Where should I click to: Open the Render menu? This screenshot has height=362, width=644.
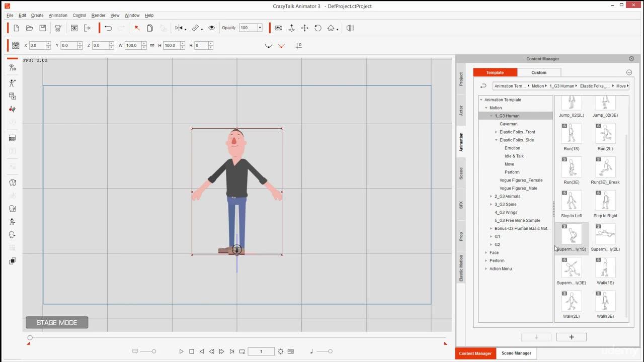click(x=98, y=15)
